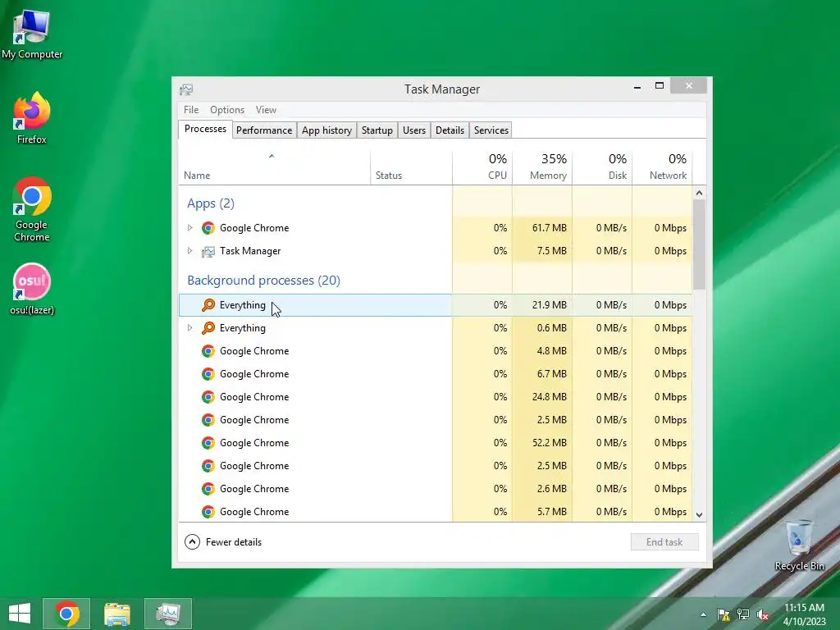Launch osu!(lazer) desktop shortcut
840x630 pixels.
point(32,289)
